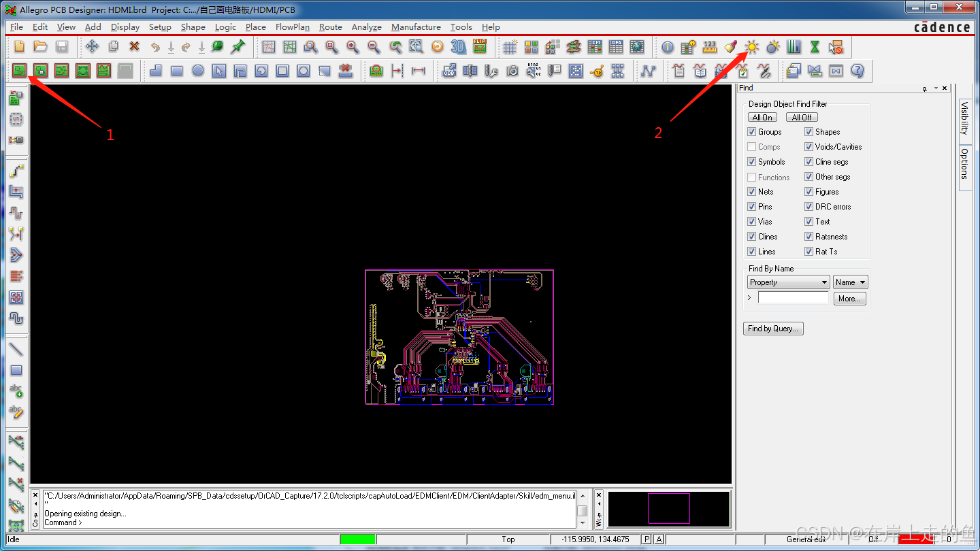Screen dimensions: 980x551
Task: Click the Shape Select arrow icon
Action: 219,70
